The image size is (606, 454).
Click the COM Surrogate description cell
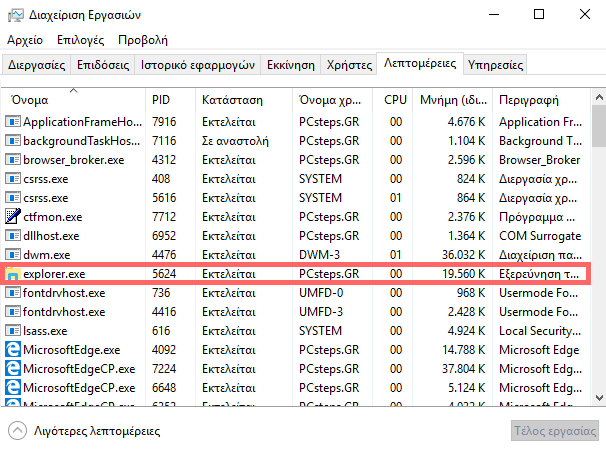540,236
